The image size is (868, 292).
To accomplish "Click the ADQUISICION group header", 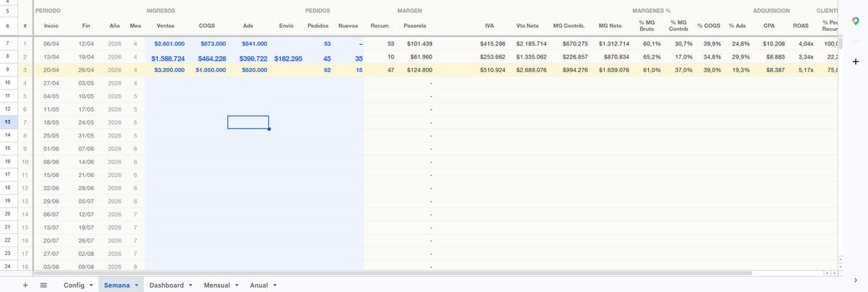I will 772,11.
